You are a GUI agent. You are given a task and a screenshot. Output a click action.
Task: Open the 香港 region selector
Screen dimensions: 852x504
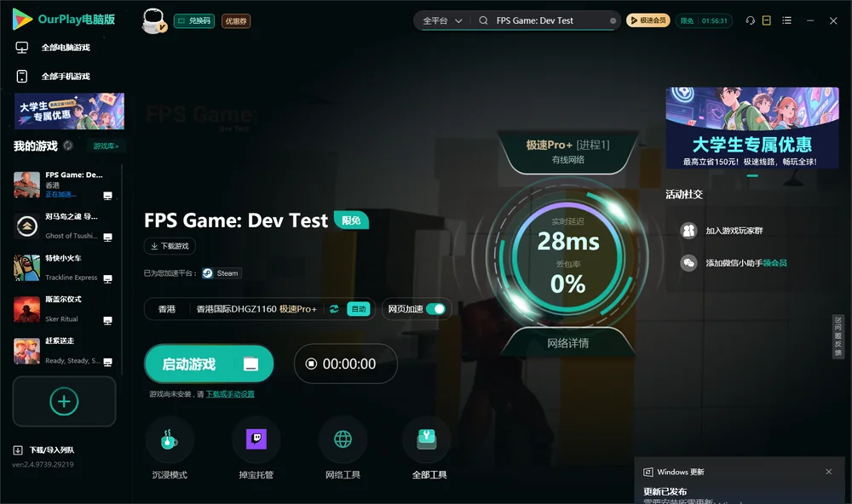point(167,309)
